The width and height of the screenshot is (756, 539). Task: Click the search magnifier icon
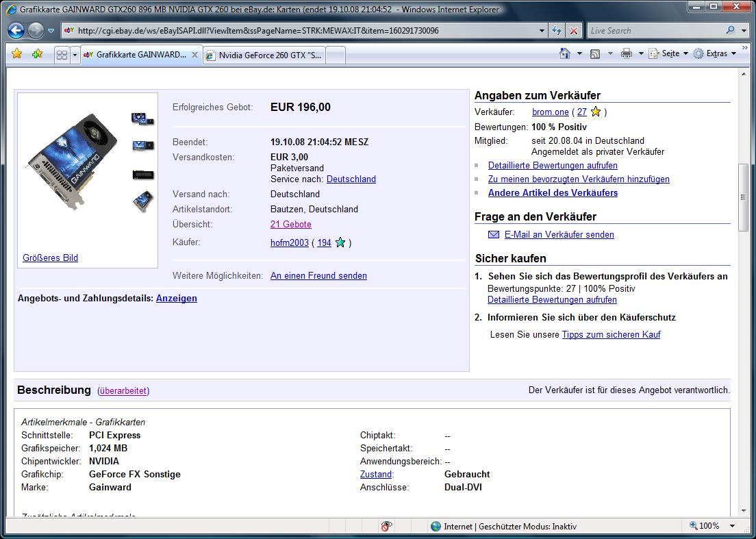tap(731, 30)
